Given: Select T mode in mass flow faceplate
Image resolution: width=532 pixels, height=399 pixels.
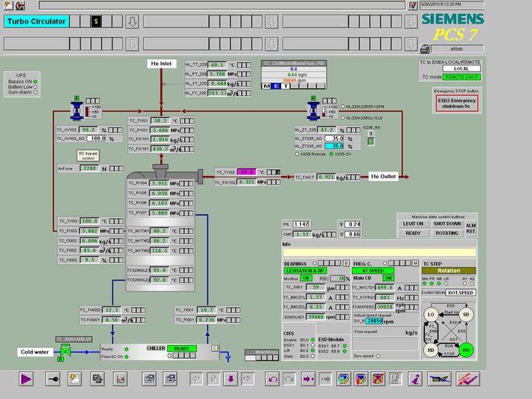Looking at the screenshot, I should coord(286,86).
